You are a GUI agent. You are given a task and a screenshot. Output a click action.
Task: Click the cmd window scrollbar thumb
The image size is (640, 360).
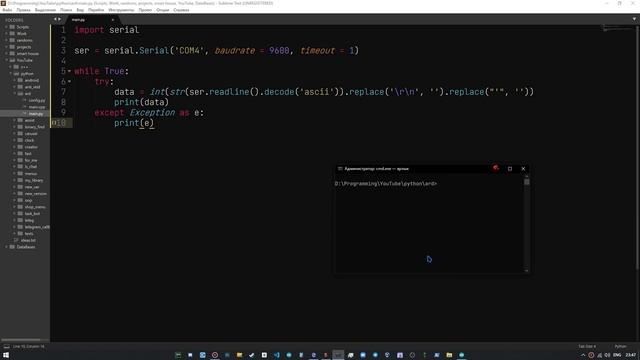pos(527,182)
